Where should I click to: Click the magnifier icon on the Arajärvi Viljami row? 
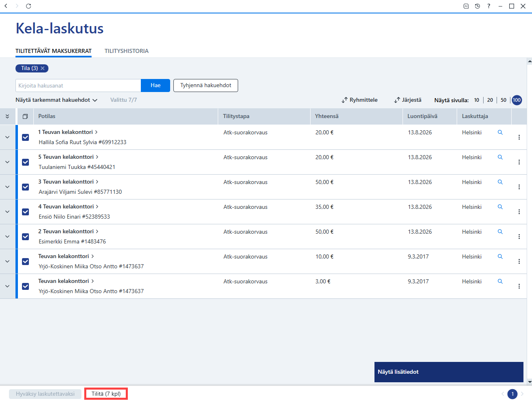(500, 182)
